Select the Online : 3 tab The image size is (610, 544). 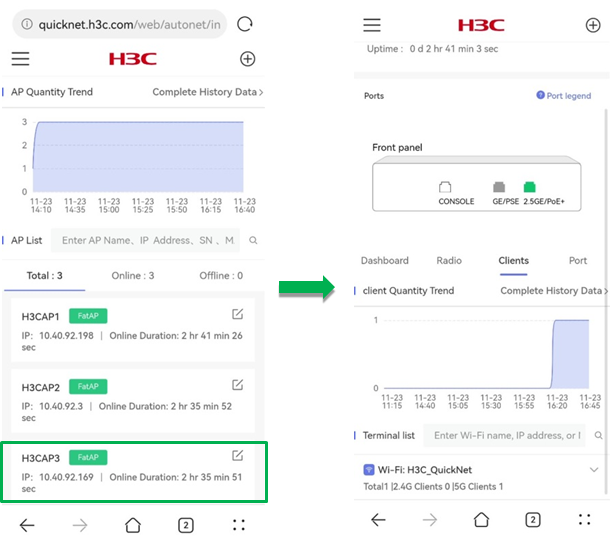133,276
